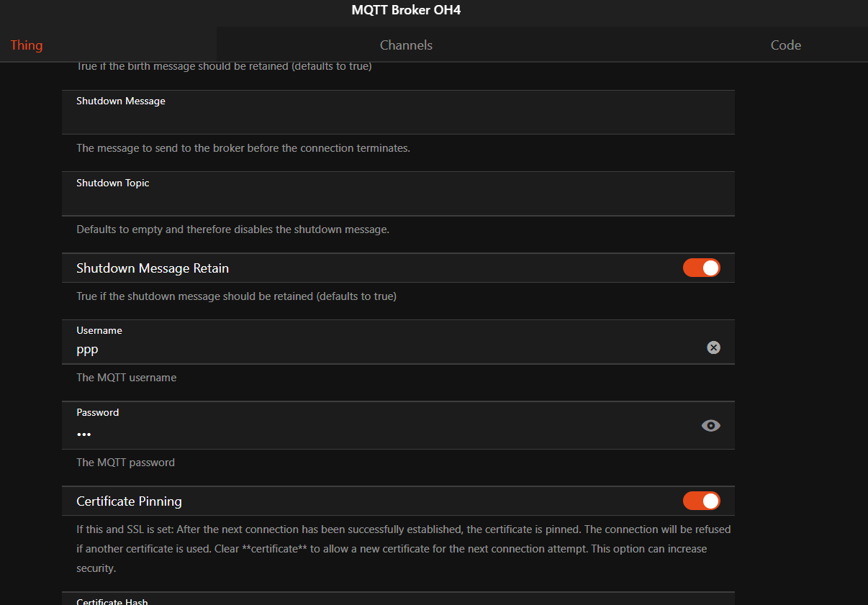Clear the Username field with the X icon

pyautogui.click(x=713, y=347)
